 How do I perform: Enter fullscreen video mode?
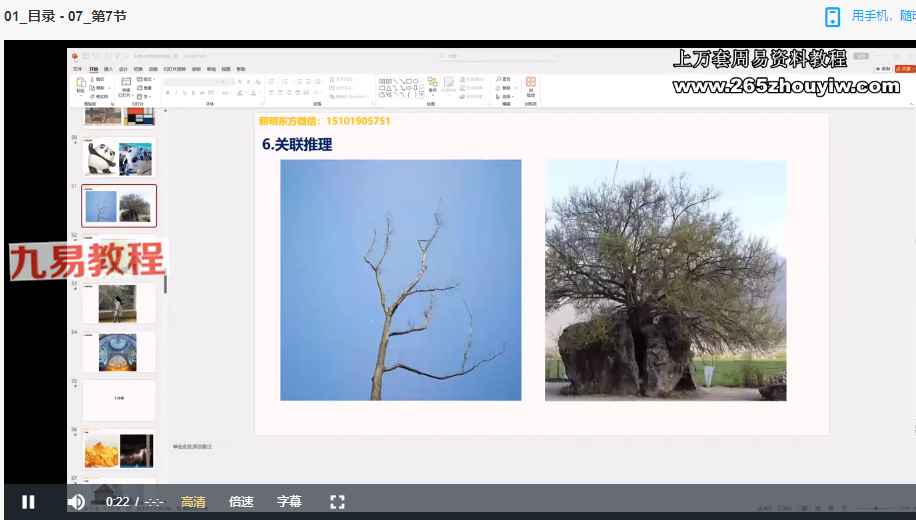[337, 502]
